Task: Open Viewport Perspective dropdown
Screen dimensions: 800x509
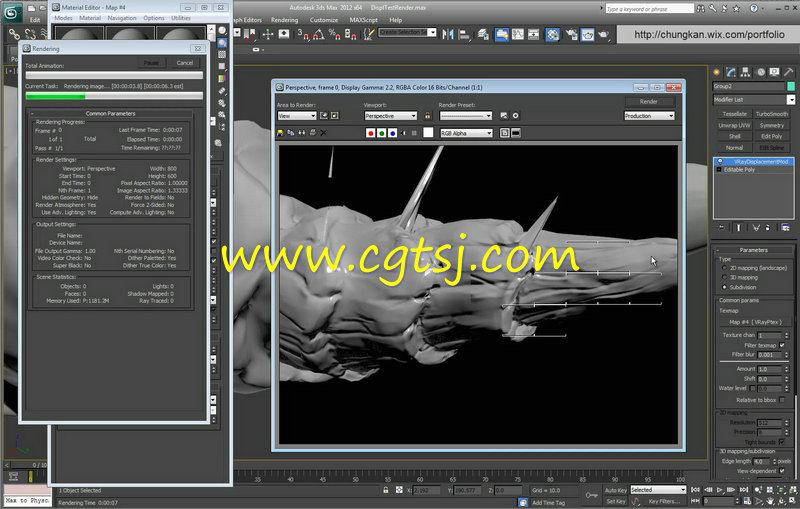Action: [390, 116]
